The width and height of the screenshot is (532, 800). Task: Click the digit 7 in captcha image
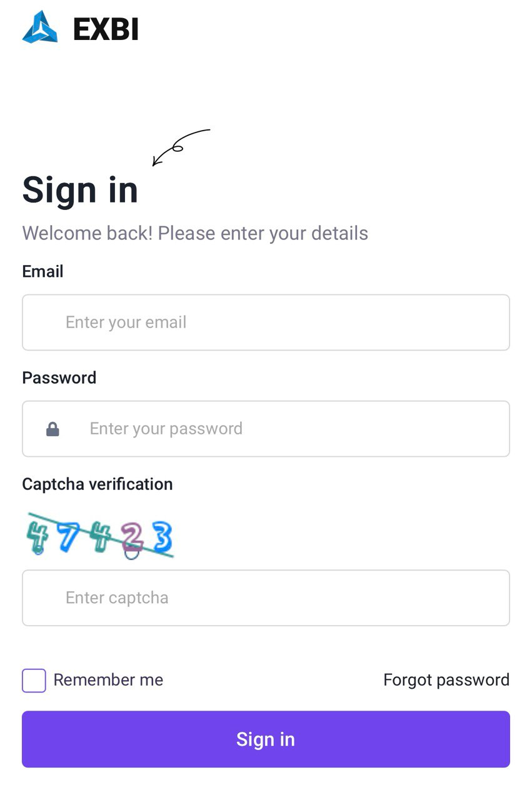[x=68, y=536]
